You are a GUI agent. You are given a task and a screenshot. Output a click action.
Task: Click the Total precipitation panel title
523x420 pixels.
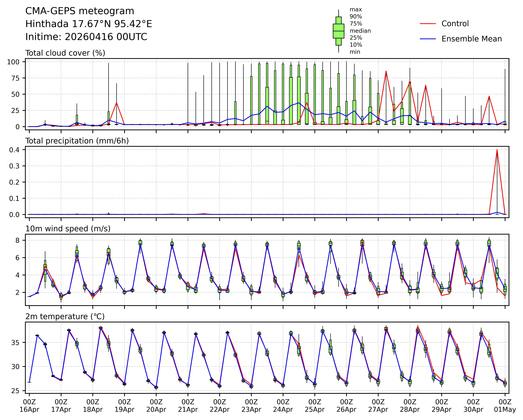point(77,141)
